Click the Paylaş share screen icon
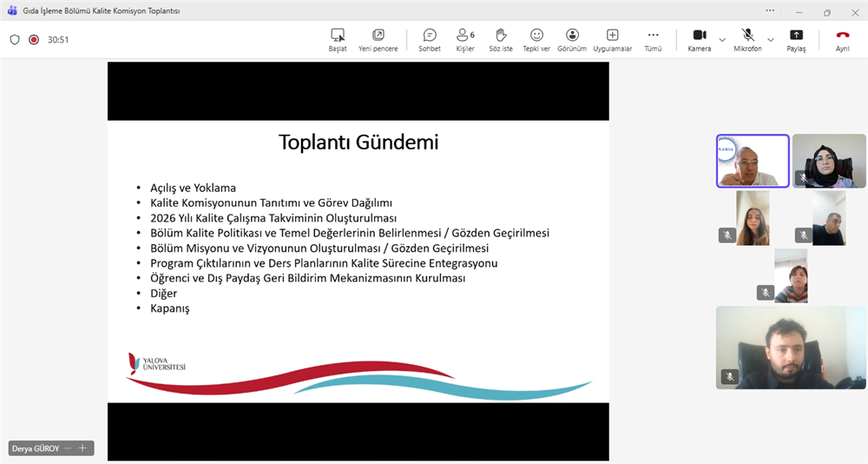Image resolution: width=868 pixels, height=464 pixels. 796,39
